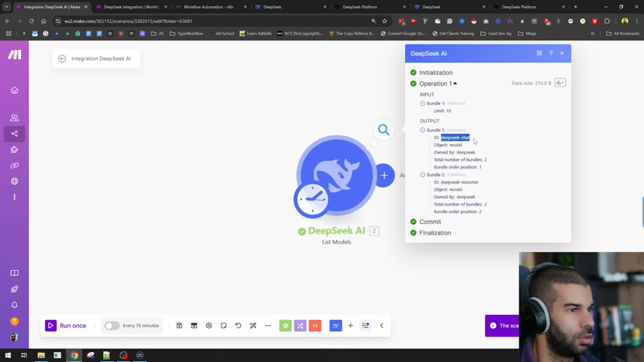The image size is (644, 362).
Task: Open the TypeWorkflow bookmarks folder
Action: (186, 34)
